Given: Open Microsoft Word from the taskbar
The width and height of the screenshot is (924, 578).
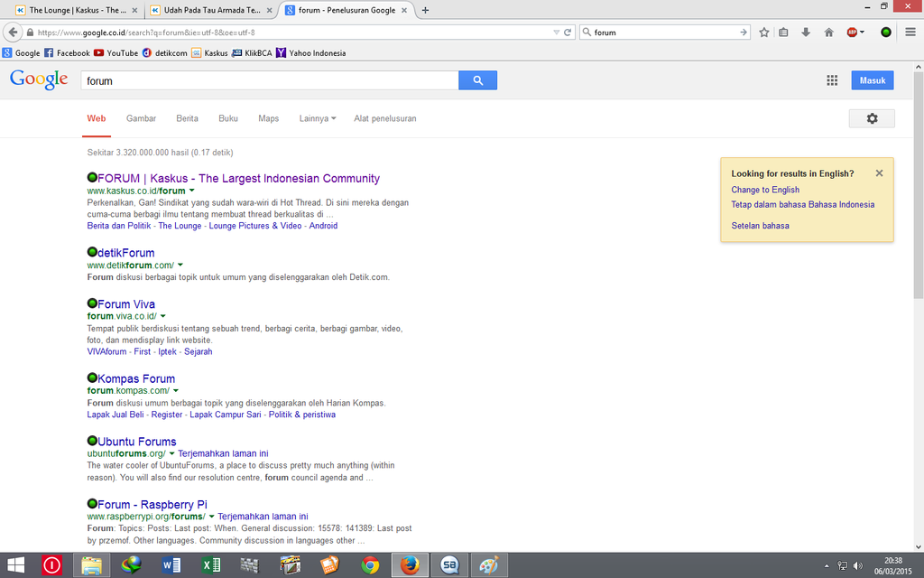Looking at the screenshot, I should pyautogui.click(x=171, y=565).
